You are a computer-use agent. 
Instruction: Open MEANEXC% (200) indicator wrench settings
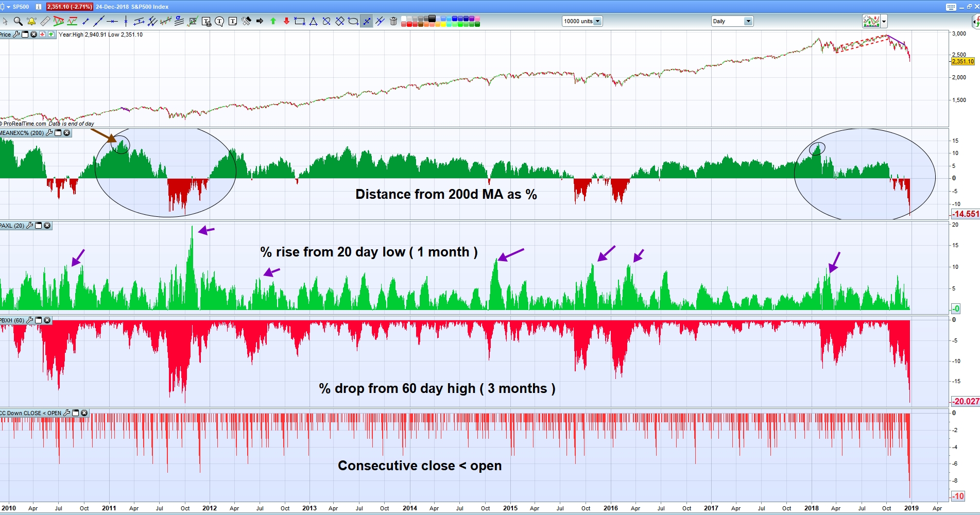tap(49, 133)
